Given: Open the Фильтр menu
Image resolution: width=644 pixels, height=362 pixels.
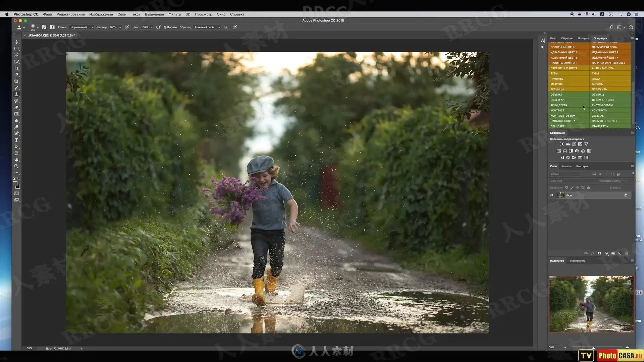Looking at the screenshot, I should pos(174,14).
